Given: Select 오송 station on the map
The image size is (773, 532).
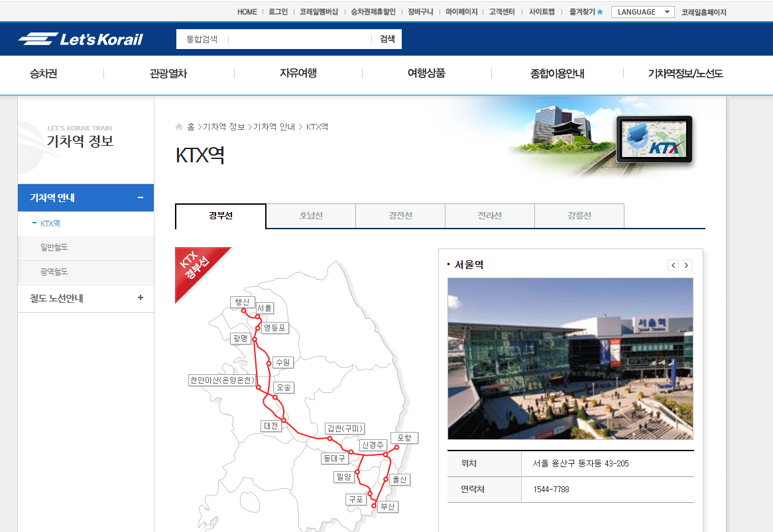Looking at the screenshot, I should 284,388.
